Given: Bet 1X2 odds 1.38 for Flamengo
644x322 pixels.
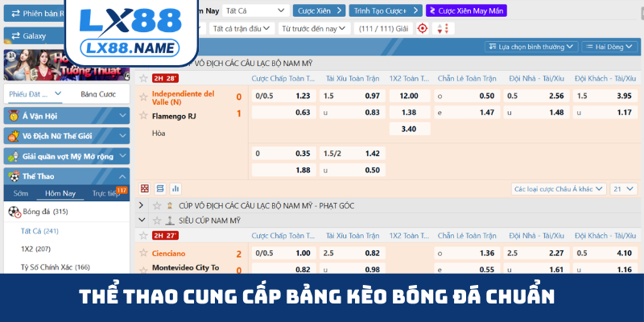Looking at the screenshot, I should point(410,112).
